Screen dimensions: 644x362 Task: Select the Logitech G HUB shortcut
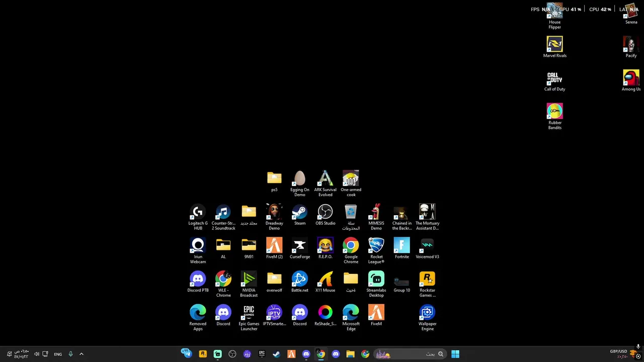click(198, 217)
